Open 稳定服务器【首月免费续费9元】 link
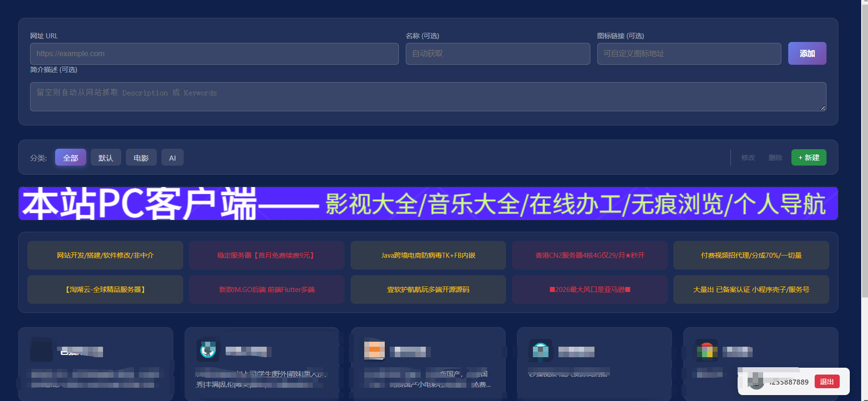This screenshot has width=868, height=401. click(267, 255)
